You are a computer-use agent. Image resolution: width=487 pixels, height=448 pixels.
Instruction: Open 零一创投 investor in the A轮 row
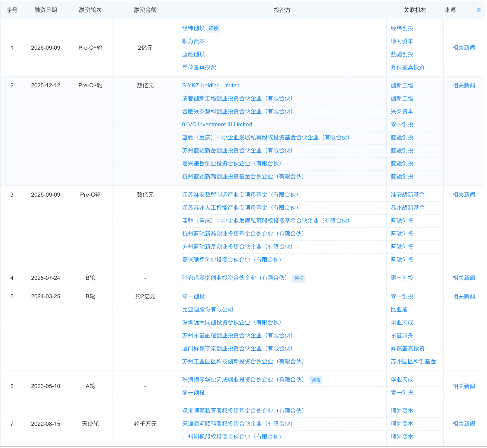(x=193, y=393)
